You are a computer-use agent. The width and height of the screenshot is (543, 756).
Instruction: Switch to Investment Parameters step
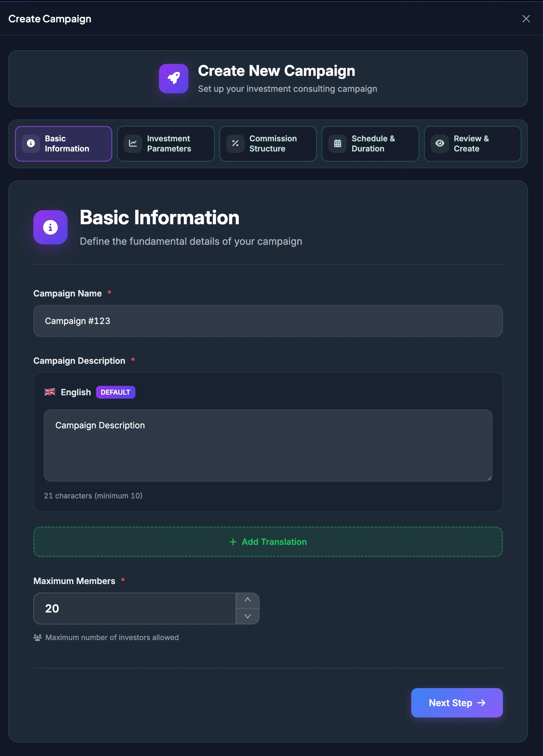(166, 144)
